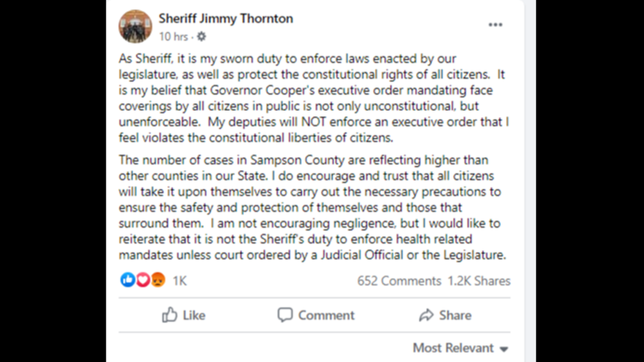This screenshot has width=644, height=362.
Task: Click the paragraph about Governor Cooper's executive order
Action: (x=314, y=98)
